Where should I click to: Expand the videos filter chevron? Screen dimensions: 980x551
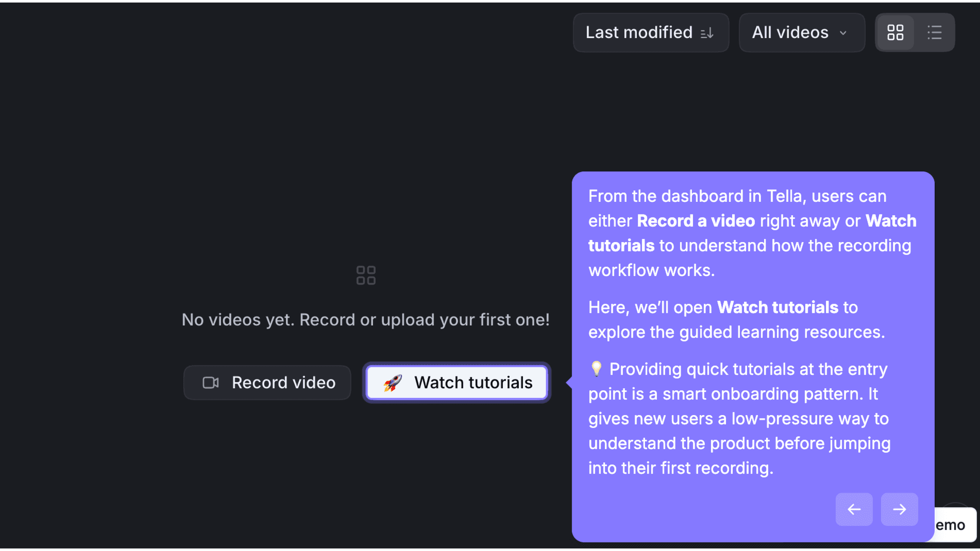(843, 33)
